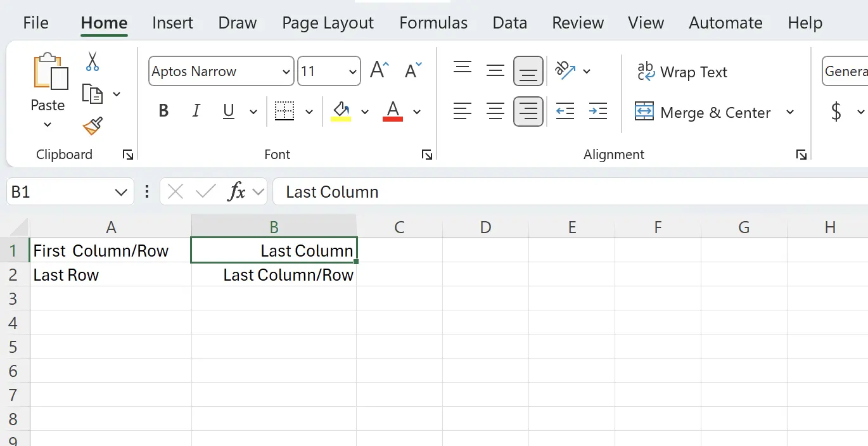The image size is (868, 446).
Task: Toggle Italic formatting
Action: (196, 111)
